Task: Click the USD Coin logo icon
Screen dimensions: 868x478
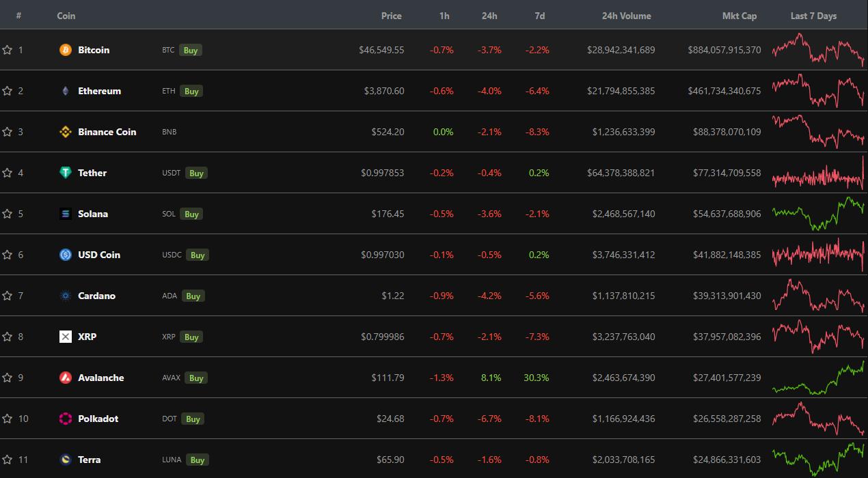Action: point(66,255)
